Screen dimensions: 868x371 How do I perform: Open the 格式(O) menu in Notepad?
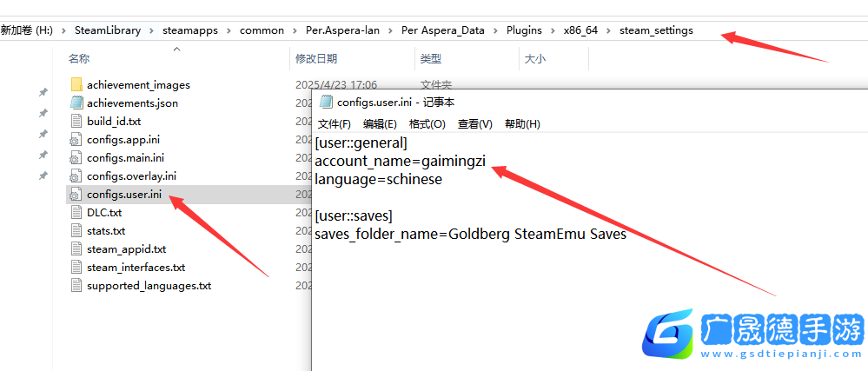click(427, 124)
